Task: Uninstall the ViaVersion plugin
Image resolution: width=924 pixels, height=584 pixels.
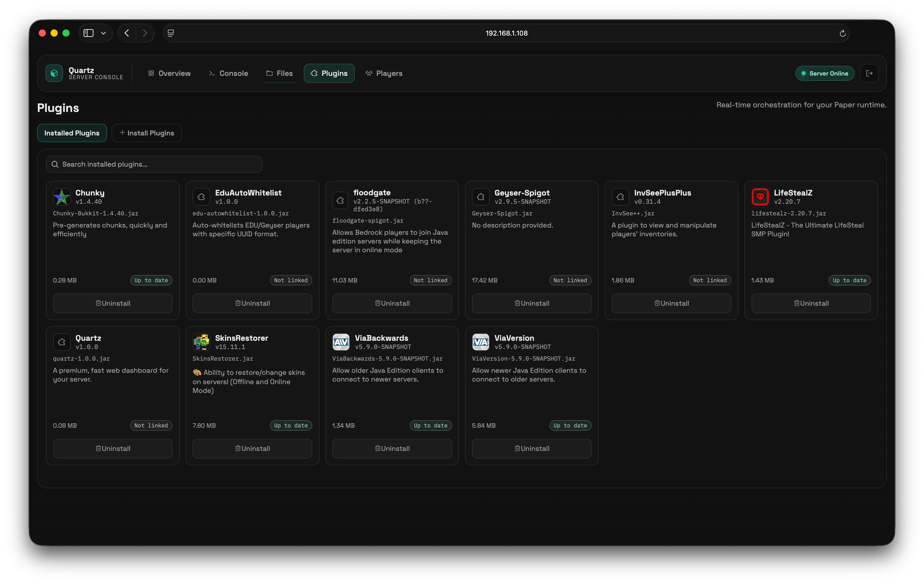Action: click(531, 449)
